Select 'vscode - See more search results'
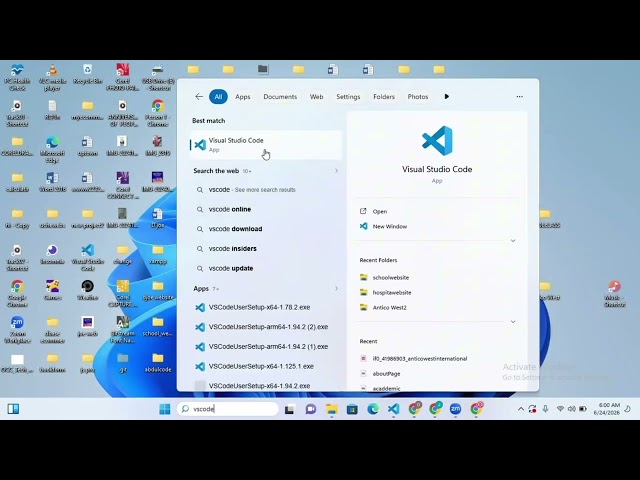Viewport: 640px width, 480px height. tap(266, 190)
